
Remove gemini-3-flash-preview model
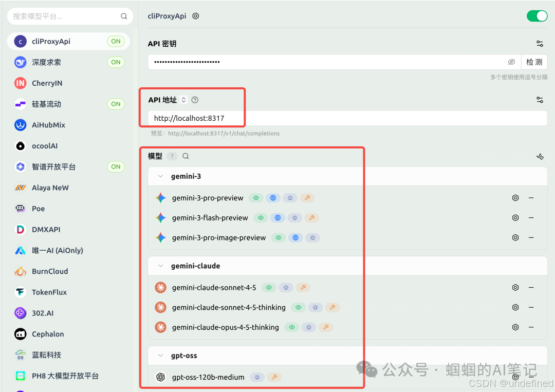[531, 218]
